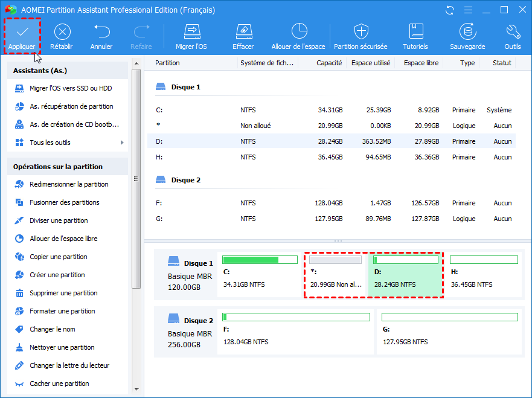Open Partition sécurisée shield icon
This screenshot has height=398, width=532.
(x=361, y=31)
